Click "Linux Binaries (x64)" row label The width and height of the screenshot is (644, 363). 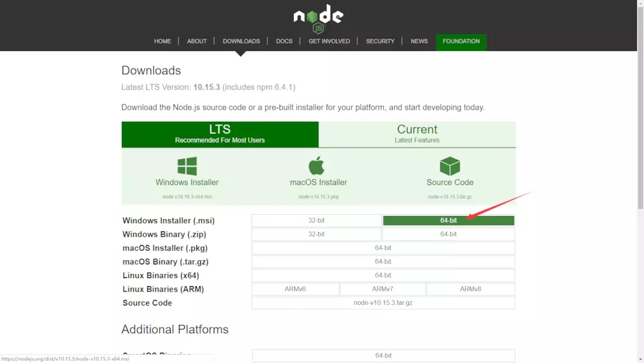coord(160,275)
